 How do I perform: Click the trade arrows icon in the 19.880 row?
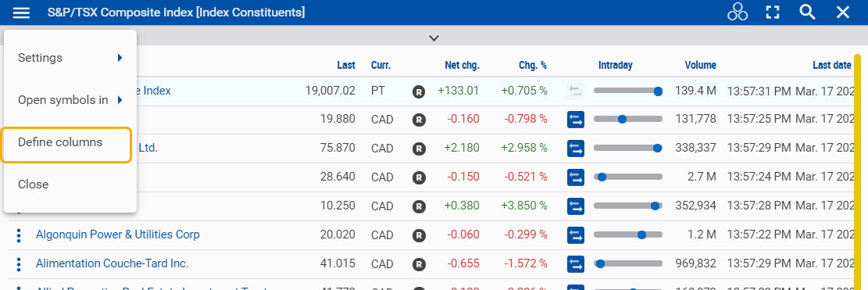tap(576, 119)
